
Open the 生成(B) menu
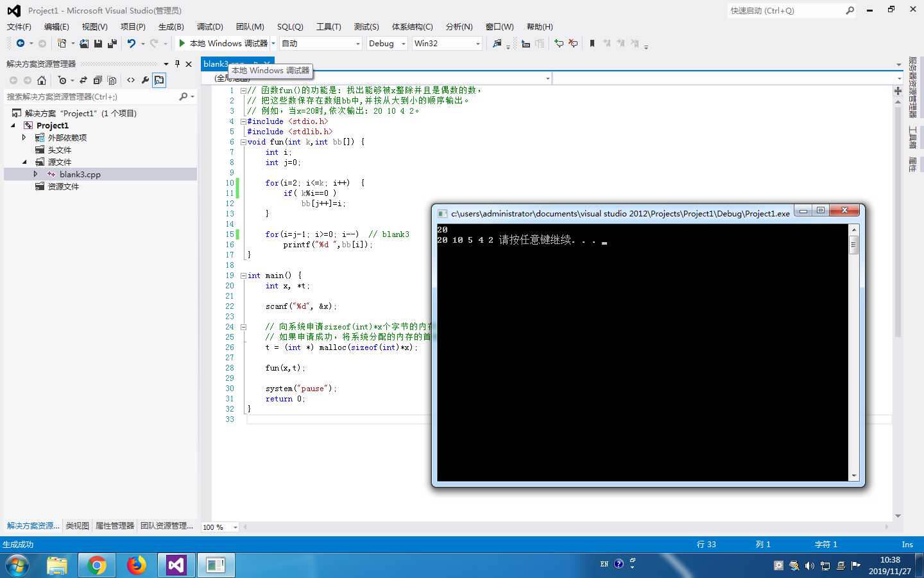pos(171,26)
